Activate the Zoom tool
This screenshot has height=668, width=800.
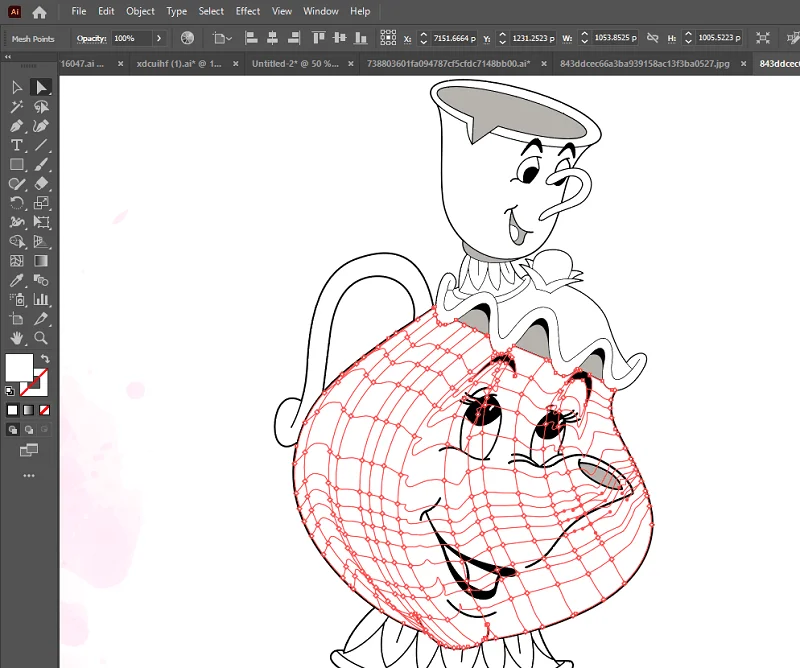click(x=41, y=338)
